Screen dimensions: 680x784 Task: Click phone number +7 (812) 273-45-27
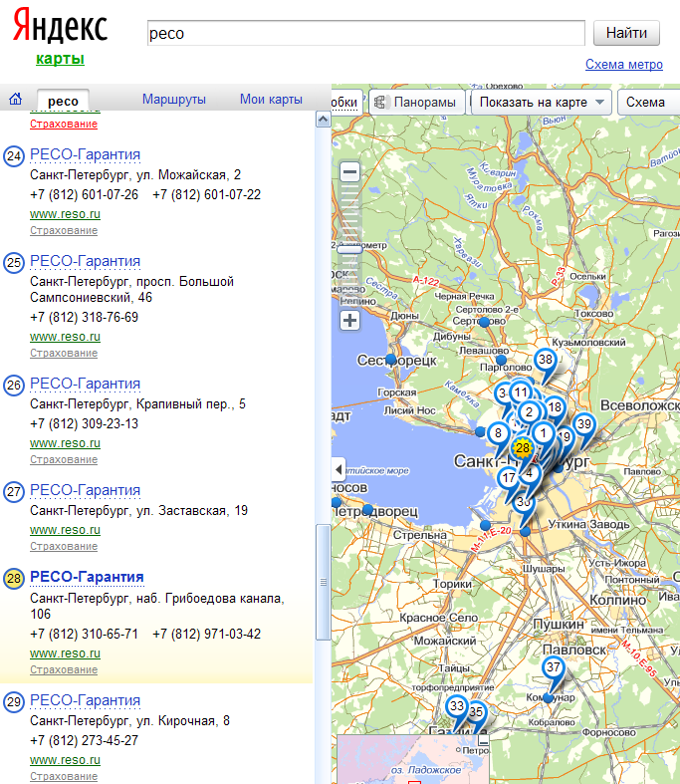(84, 740)
